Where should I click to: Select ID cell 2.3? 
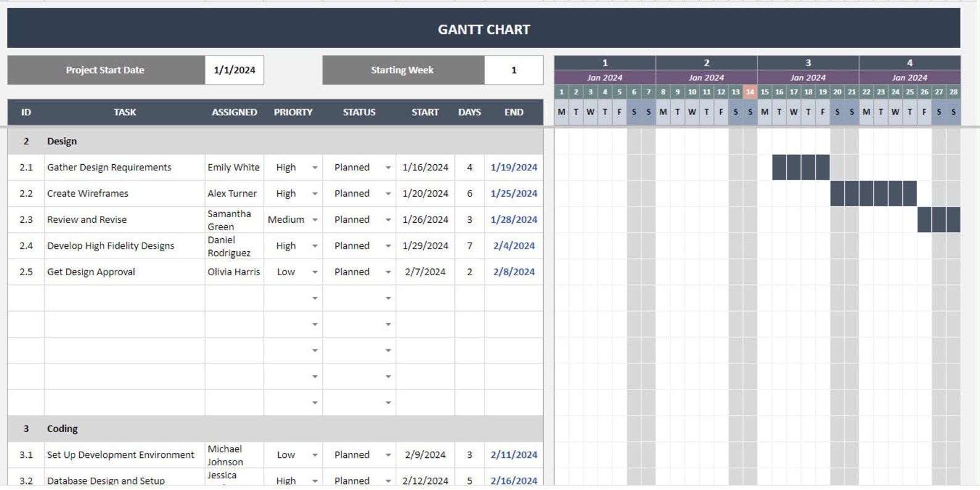tap(26, 220)
